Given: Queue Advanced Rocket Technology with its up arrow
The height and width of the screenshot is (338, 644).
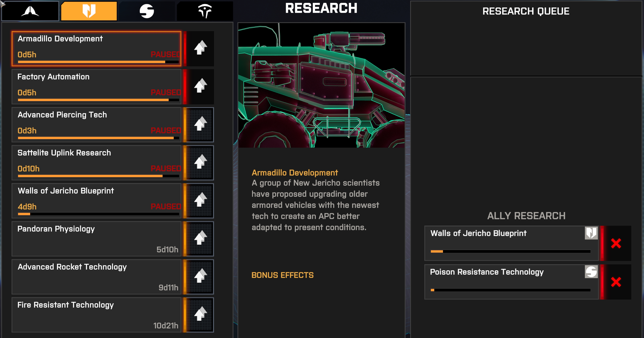Looking at the screenshot, I should pos(200,277).
